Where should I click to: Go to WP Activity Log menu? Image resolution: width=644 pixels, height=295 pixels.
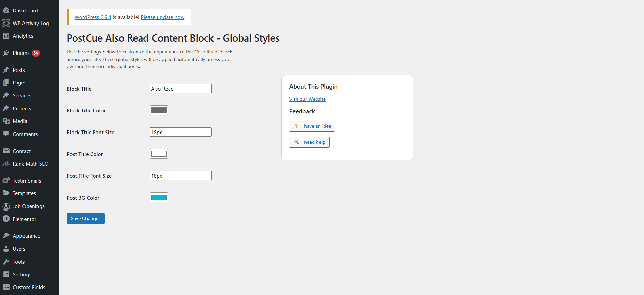[30, 23]
